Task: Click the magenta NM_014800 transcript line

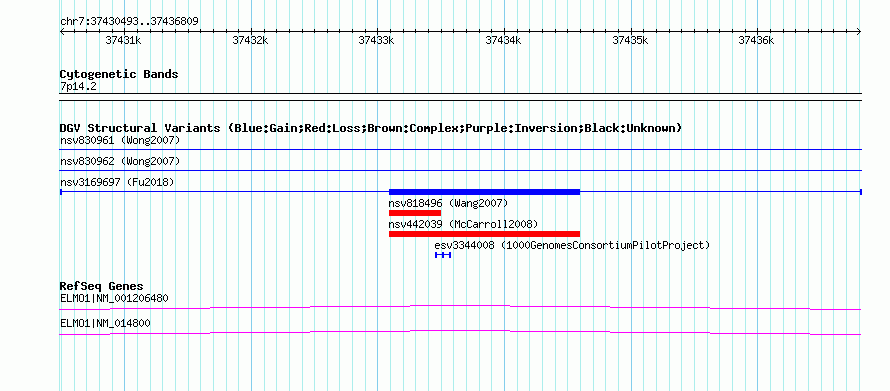Action: [x=461, y=332]
